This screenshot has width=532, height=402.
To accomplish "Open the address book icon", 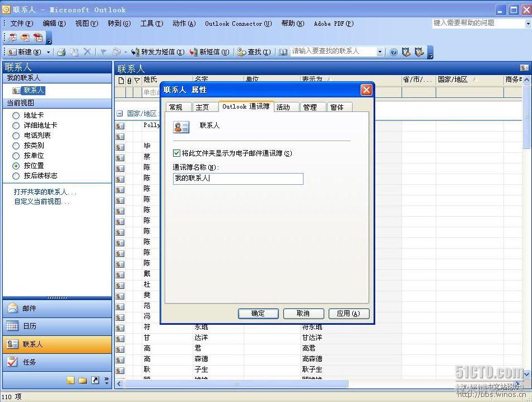I will coord(283,52).
